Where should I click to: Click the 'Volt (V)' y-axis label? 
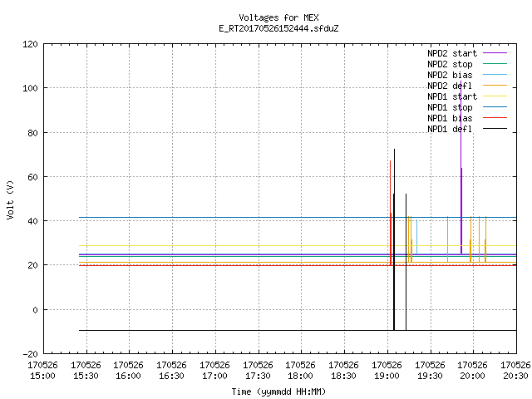click(11, 199)
